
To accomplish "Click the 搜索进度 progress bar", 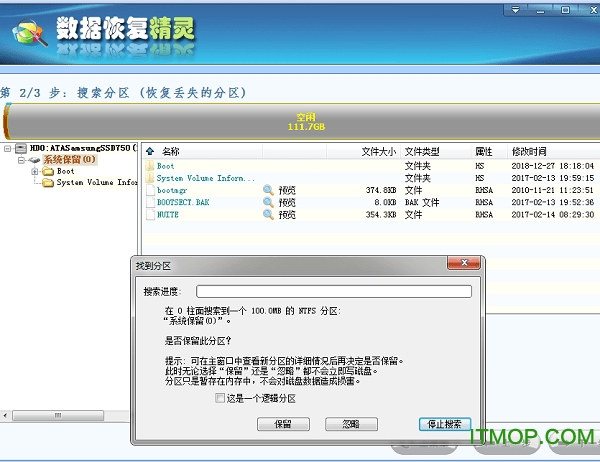I will (334, 291).
